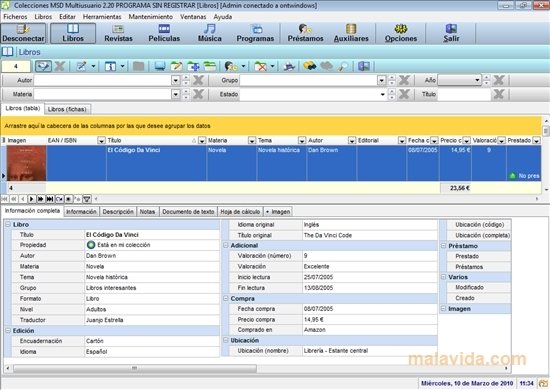550x390 pixels.
Task: Click the green card folder icon
Action: point(210,66)
